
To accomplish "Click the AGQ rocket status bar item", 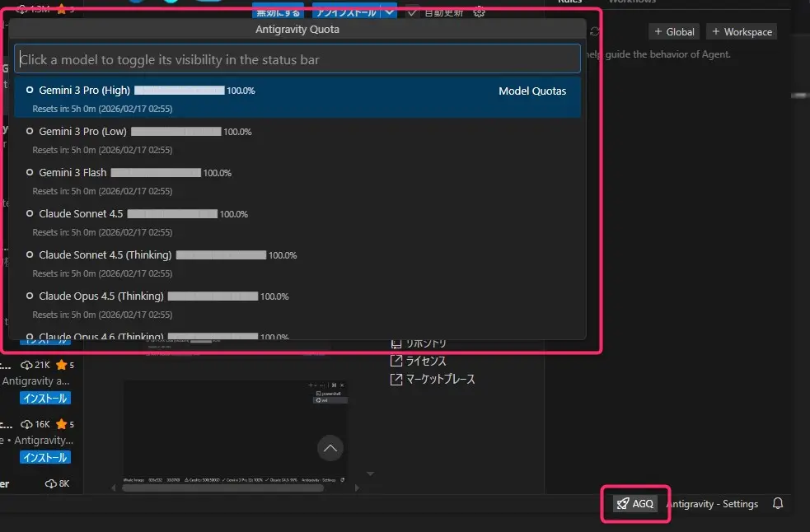I will [x=635, y=504].
